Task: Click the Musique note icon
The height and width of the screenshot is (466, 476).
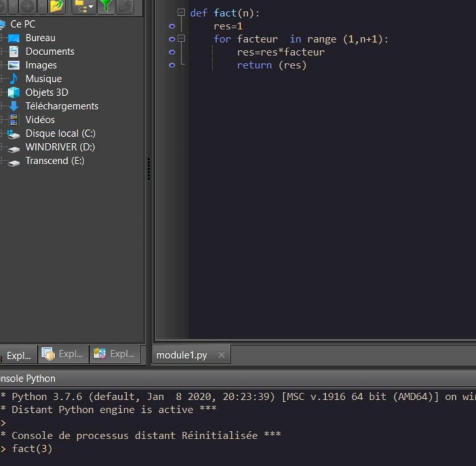Action: tap(13, 79)
